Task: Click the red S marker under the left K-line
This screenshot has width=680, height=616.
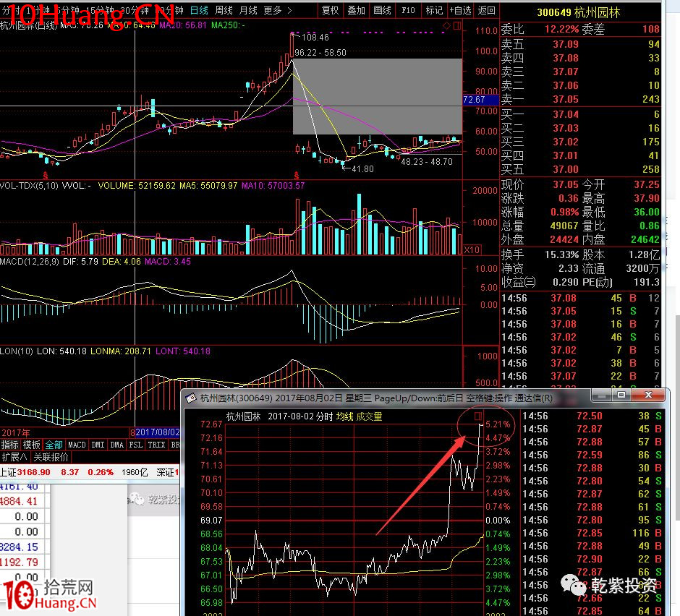Action: pos(46,175)
